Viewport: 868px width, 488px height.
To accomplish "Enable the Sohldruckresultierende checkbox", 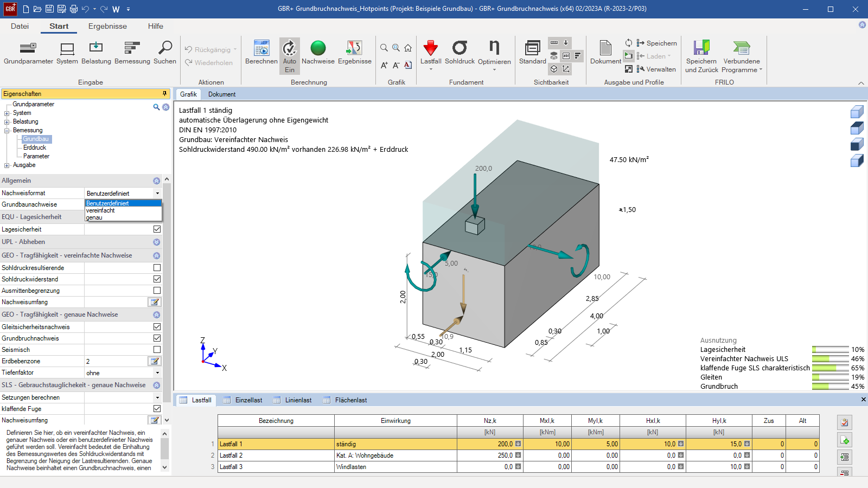I will (x=157, y=268).
